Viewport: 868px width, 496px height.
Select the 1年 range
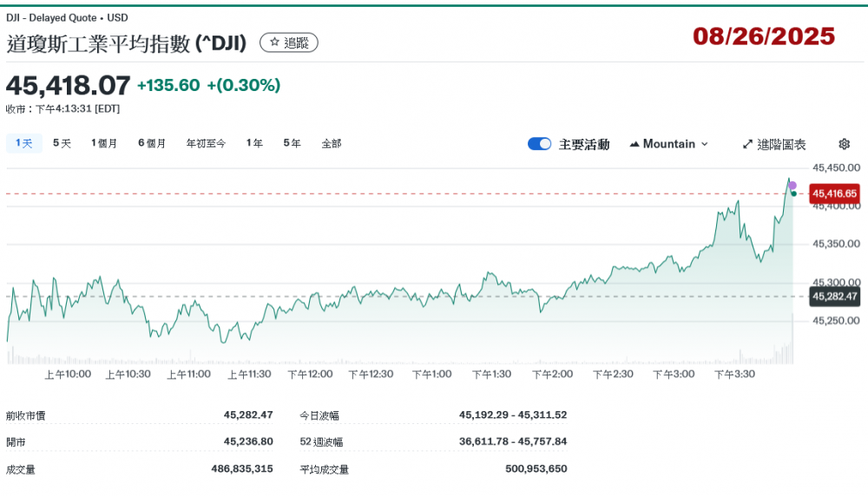pyautogui.click(x=254, y=143)
